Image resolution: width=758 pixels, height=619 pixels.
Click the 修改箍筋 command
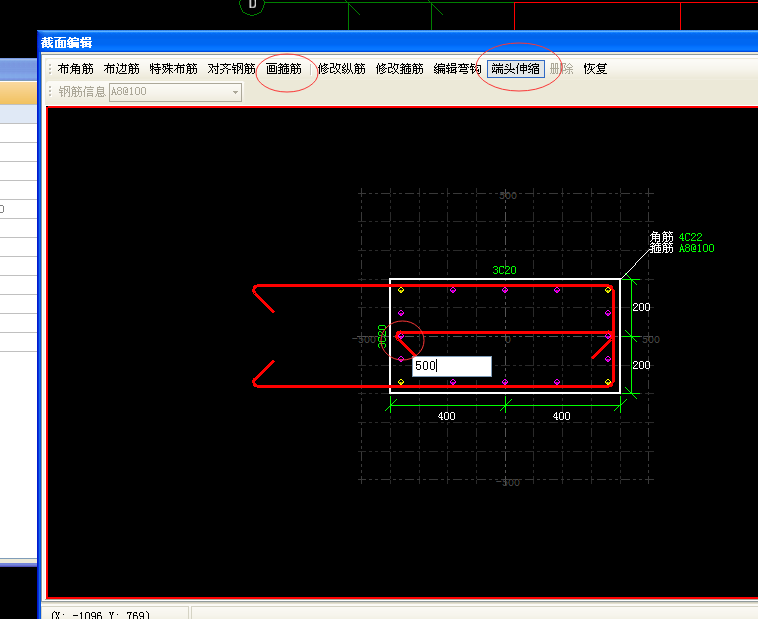click(400, 69)
